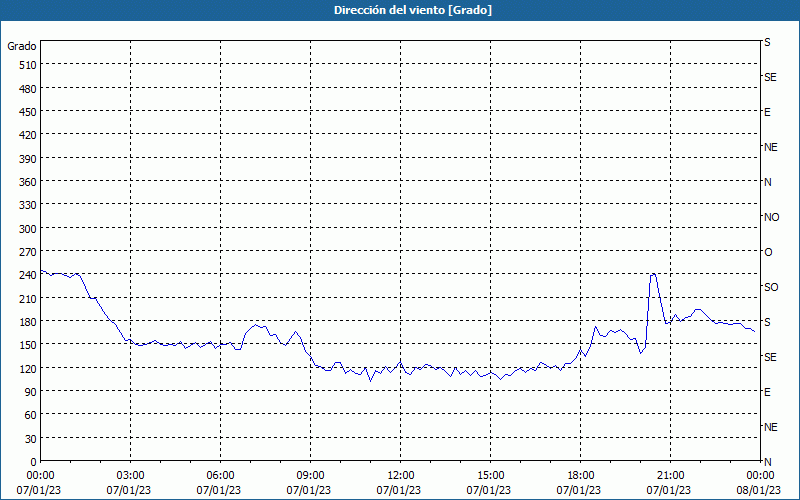
Task: Select the 240 degree axis label
Action: click(28, 275)
